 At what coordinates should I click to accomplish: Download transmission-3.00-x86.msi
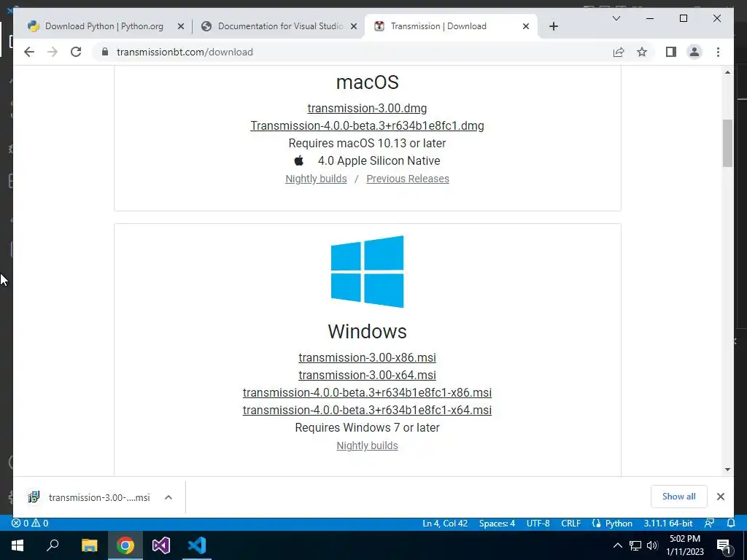367,357
